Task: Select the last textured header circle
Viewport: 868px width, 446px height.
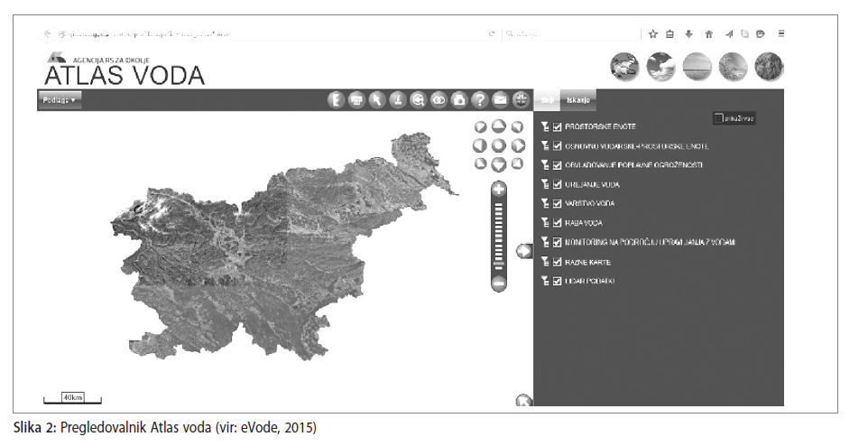Action: tap(769, 67)
